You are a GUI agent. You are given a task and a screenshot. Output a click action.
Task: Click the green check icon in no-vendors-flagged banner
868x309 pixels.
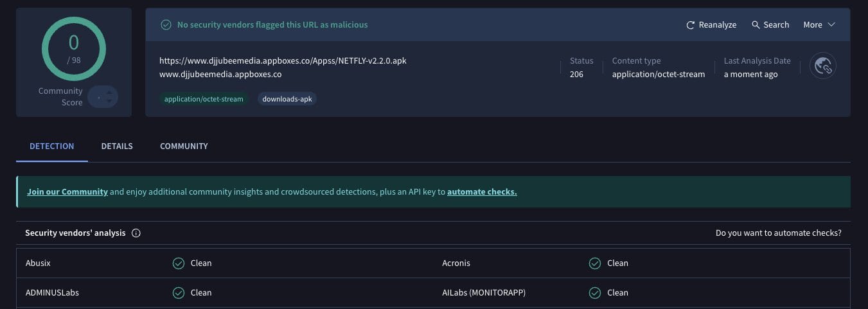166,24
